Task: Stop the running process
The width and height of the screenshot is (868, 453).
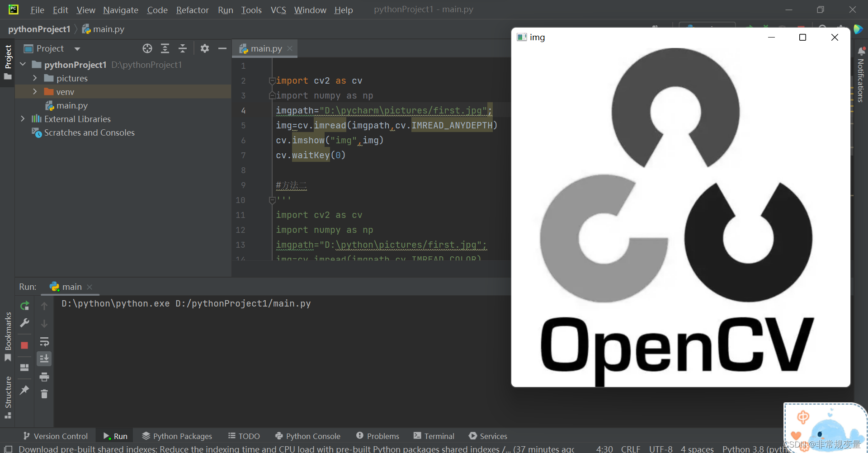Action: 25,345
